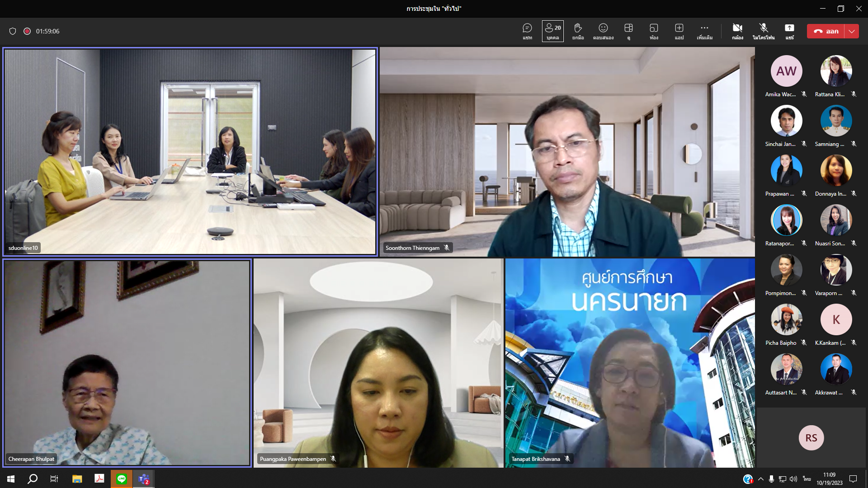The image size is (868, 488).
Task: Switch to Microsoft Teams taskbar icon
Action: coord(144,479)
